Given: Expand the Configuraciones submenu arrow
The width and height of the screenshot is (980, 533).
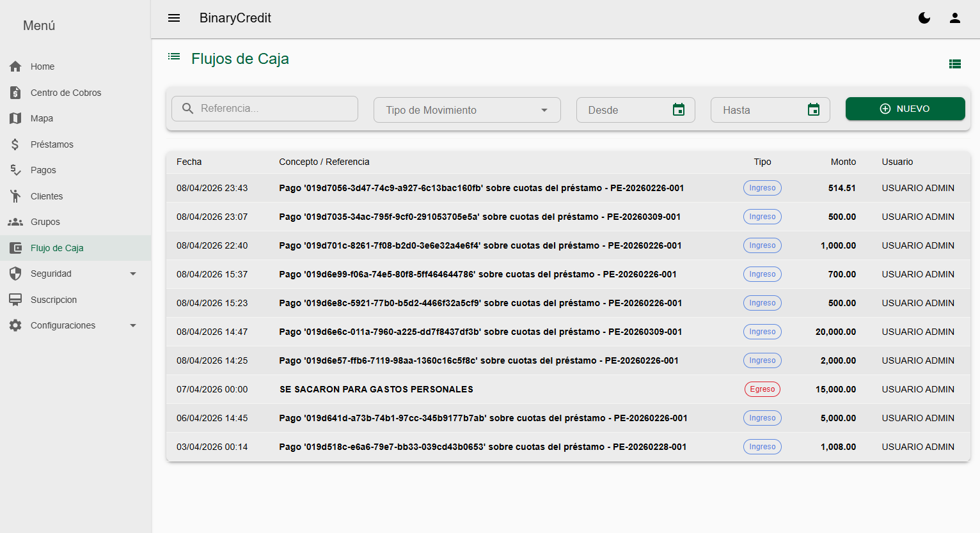Looking at the screenshot, I should pos(133,325).
